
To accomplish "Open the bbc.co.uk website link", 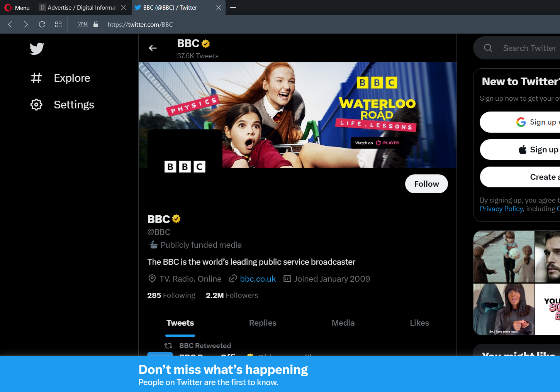I will 258,279.
